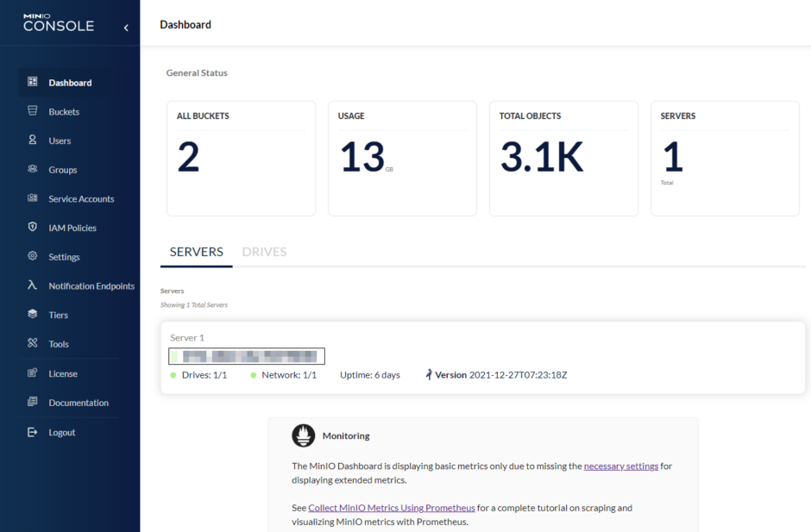
Task: Open the Documentation menu item
Action: pos(78,403)
